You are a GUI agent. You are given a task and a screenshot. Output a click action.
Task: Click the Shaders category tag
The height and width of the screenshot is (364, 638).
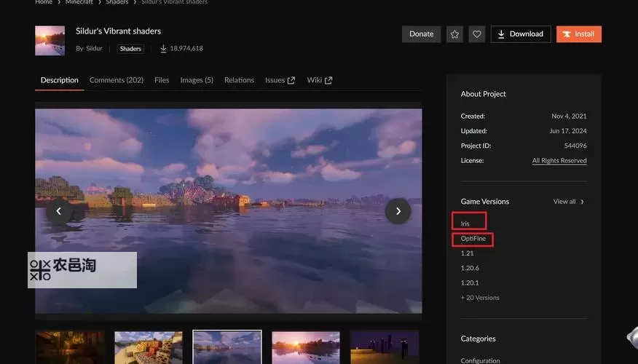tap(131, 49)
